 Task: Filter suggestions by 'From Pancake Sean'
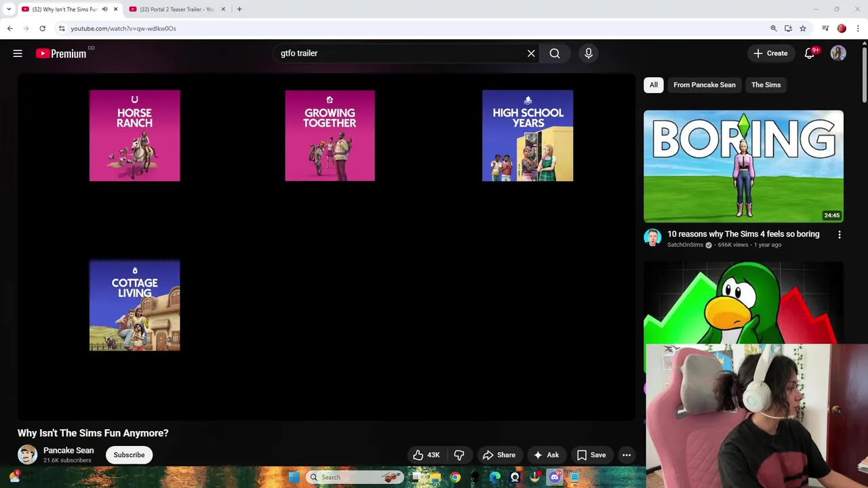pyautogui.click(x=705, y=85)
